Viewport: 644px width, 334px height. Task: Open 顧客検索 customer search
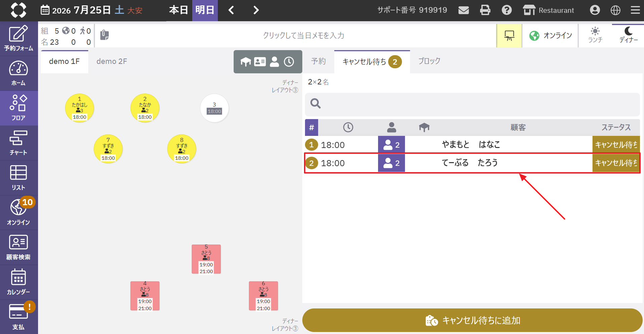click(19, 248)
